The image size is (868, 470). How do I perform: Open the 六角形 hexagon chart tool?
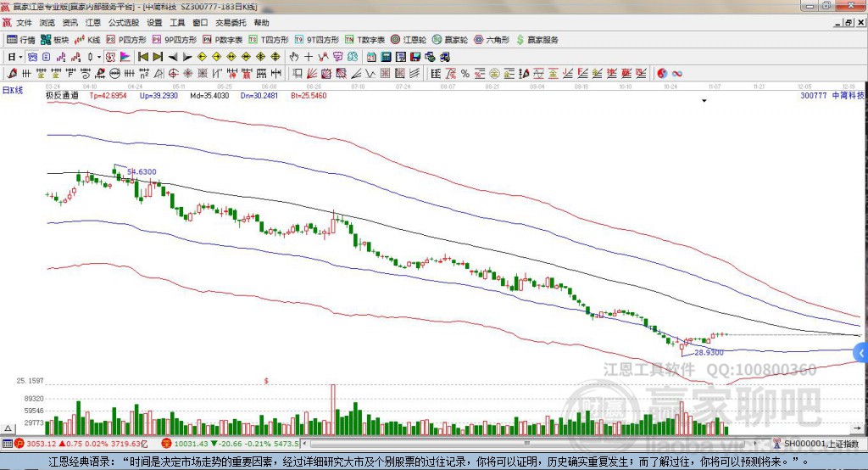tap(492, 40)
